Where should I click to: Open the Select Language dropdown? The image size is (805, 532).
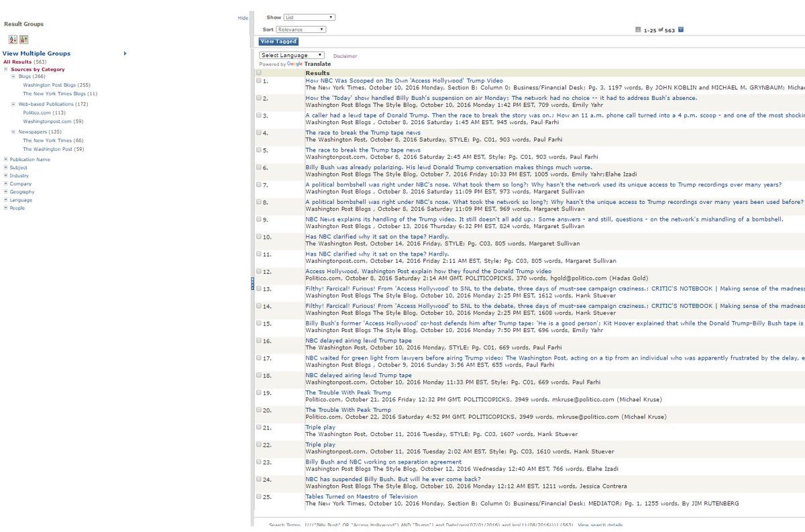pyautogui.click(x=292, y=55)
